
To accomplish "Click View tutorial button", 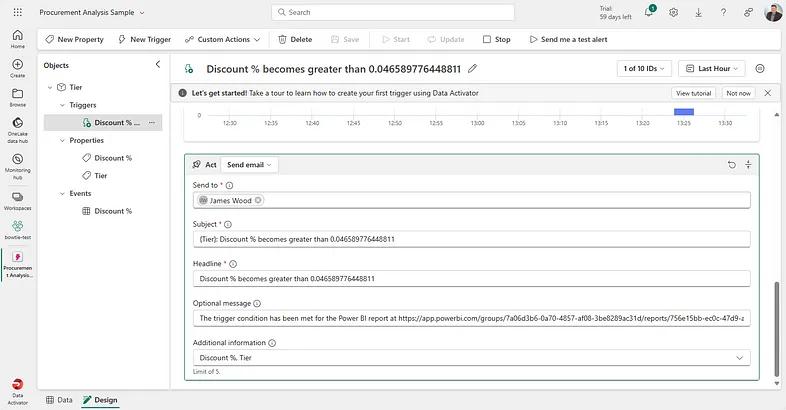I will point(693,93).
